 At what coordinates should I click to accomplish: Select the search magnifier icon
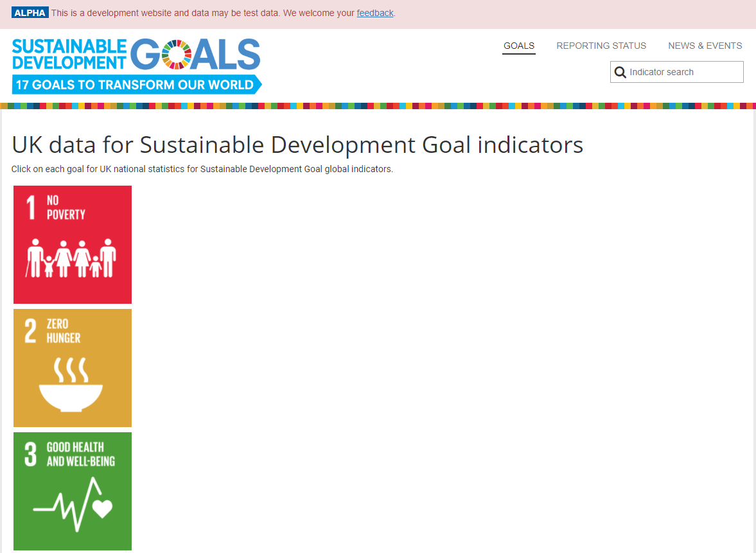click(620, 71)
